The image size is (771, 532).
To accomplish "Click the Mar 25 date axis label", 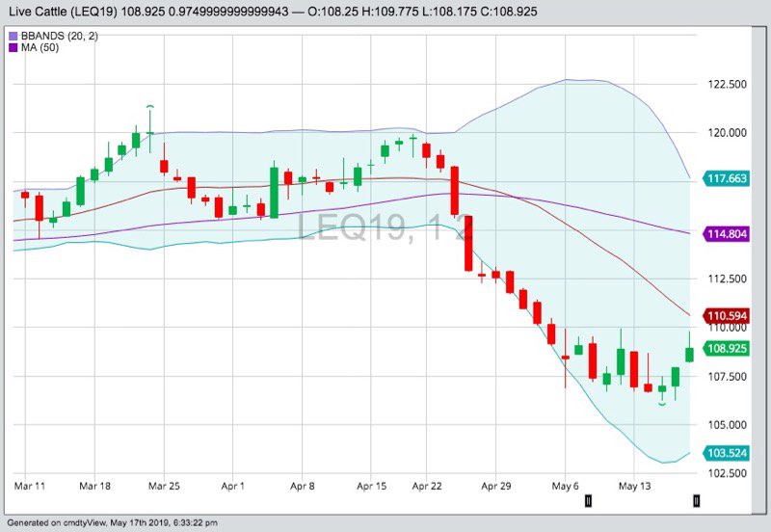I will click(164, 487).
